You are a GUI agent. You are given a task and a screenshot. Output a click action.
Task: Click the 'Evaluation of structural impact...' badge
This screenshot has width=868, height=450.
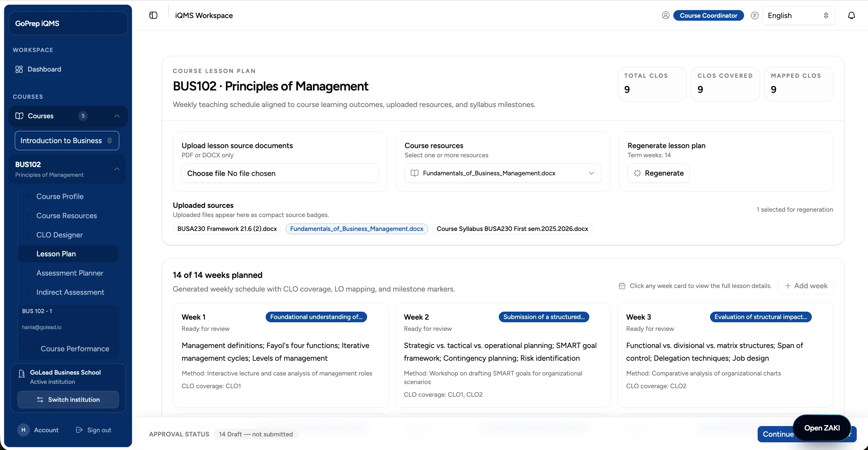(761, 317)
